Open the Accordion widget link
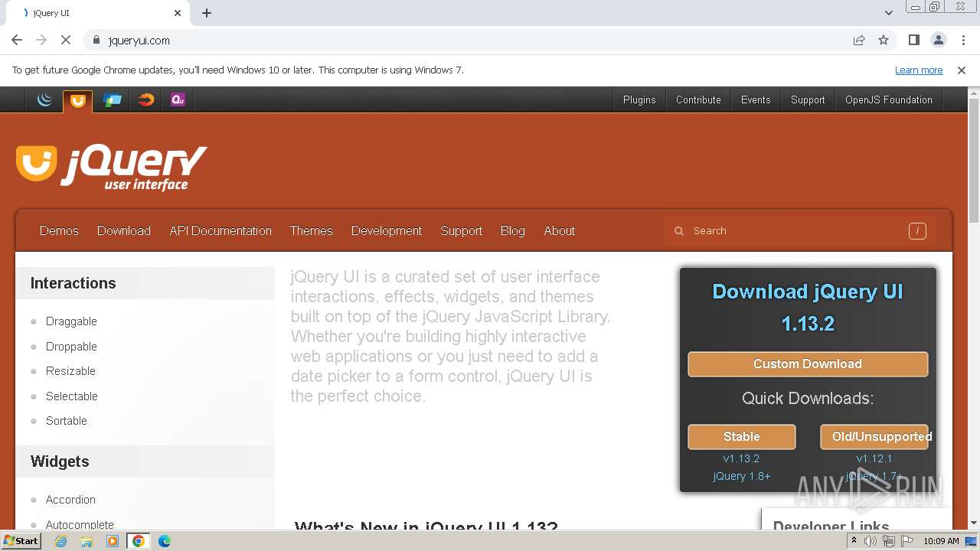 [x=70, y=500]
